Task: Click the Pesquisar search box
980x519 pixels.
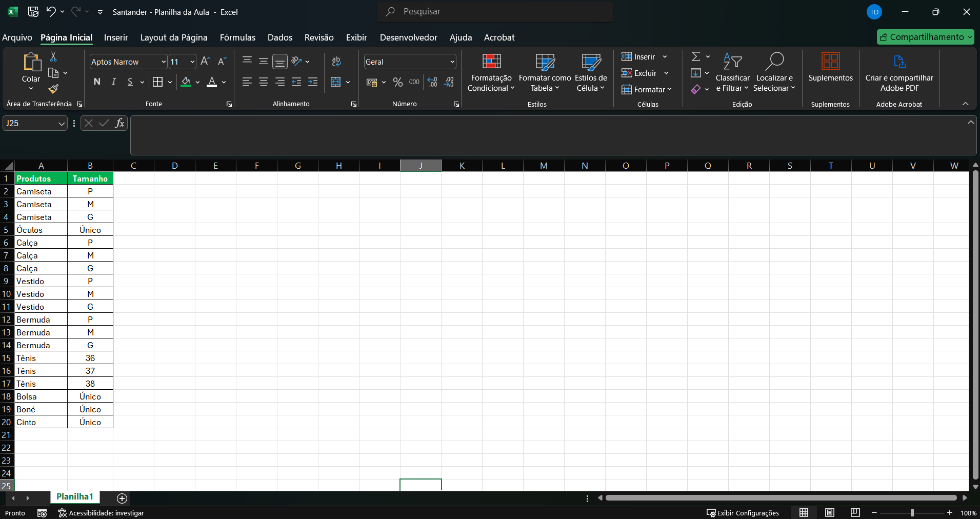Action: pyautogui.click(x=495, y=11)
